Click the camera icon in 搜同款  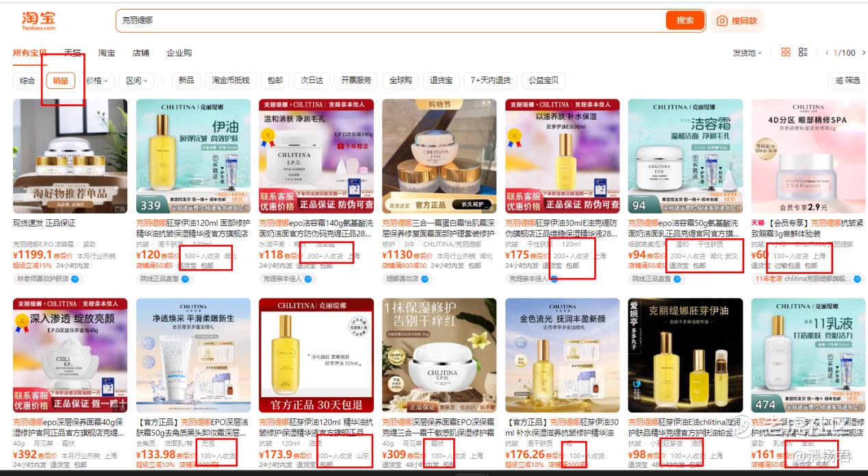(722, 21)
